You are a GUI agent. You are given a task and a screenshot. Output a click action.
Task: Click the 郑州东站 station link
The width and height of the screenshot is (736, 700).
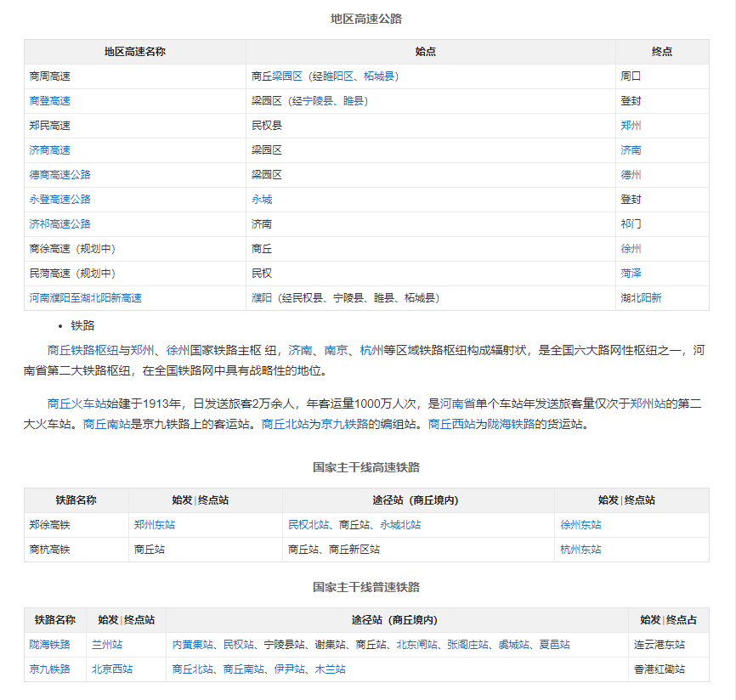(x=155, y=525)
